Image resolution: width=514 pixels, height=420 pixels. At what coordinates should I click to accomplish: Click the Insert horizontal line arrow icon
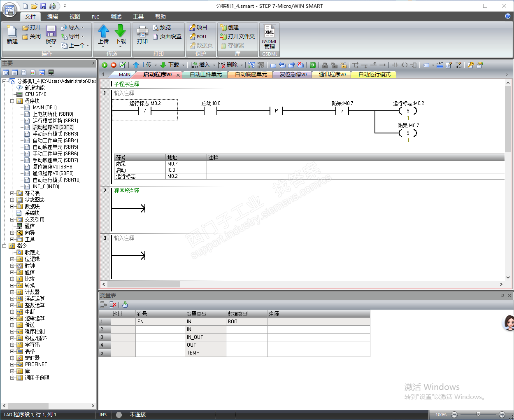tap(383, 65)
